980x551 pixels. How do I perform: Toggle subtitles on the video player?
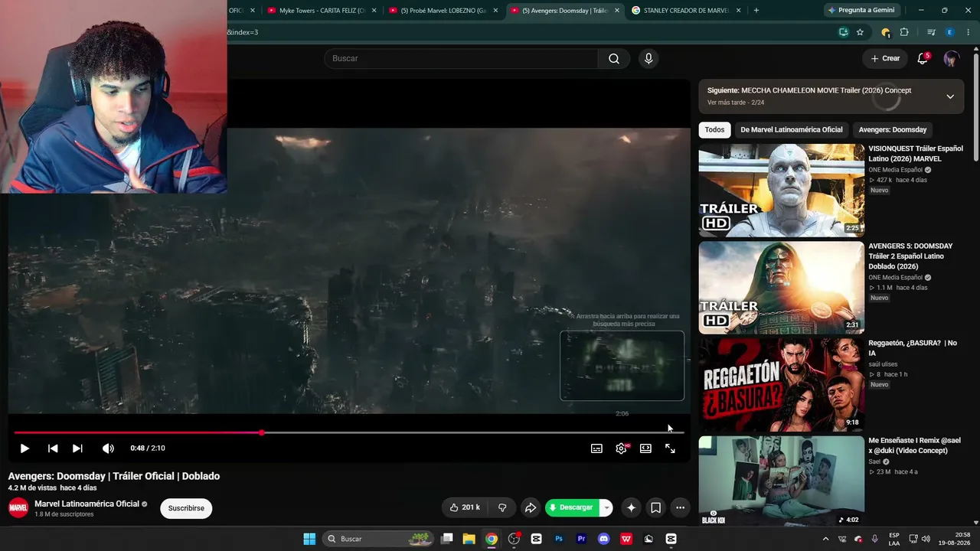[596, 448]
